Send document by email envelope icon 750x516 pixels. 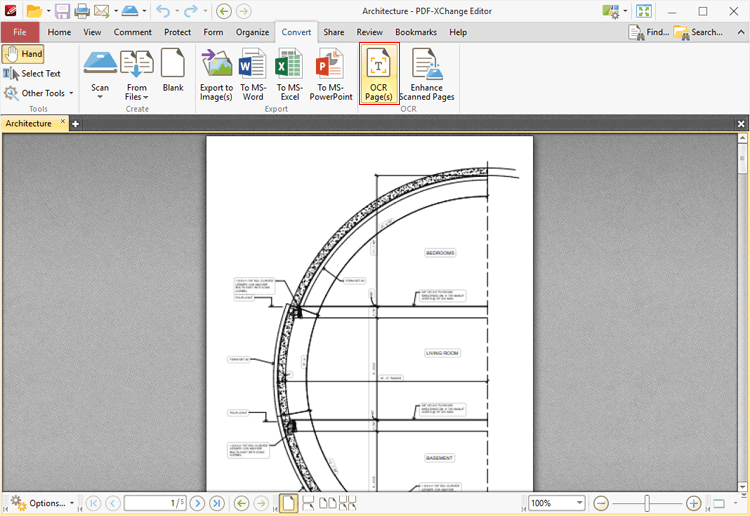[x=101, y=11]
